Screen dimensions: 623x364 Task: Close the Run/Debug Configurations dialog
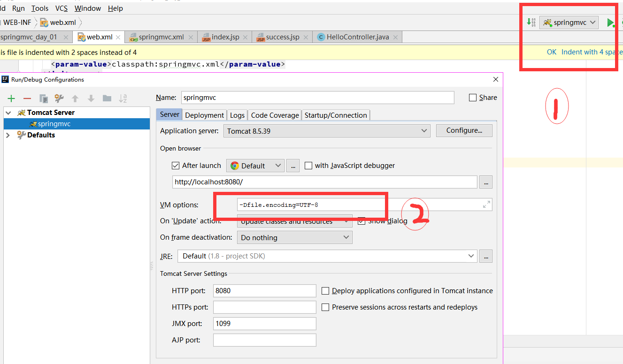point(496,80)
